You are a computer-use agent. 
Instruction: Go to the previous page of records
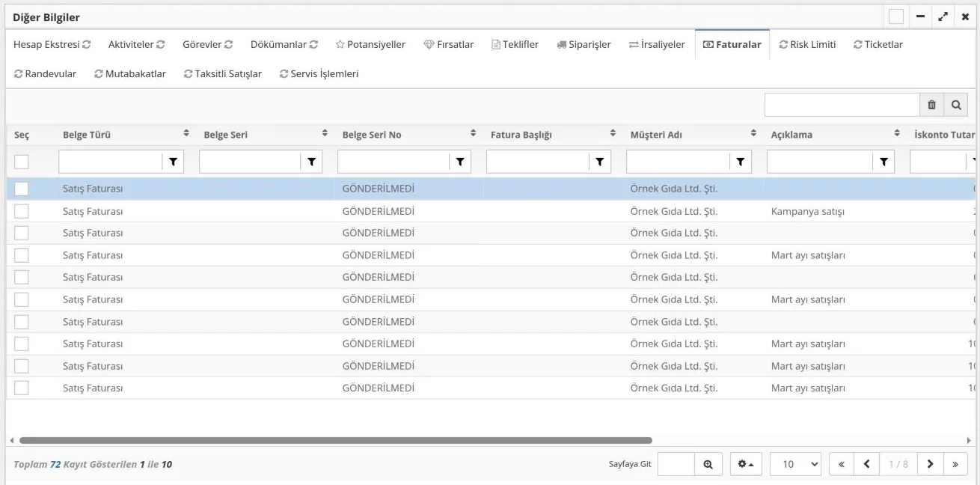866,464
